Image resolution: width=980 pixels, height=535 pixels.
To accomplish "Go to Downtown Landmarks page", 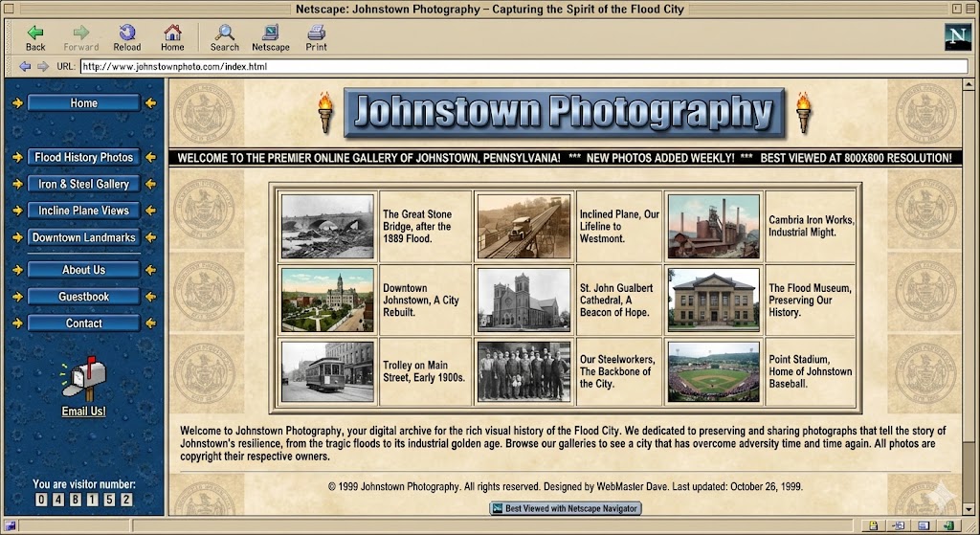I will tap(84, 237).
